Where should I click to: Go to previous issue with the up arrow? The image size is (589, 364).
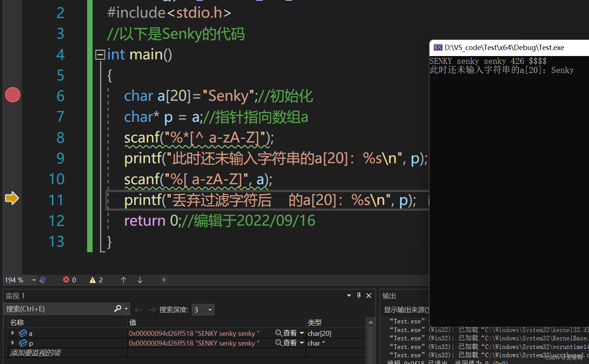[123, 280]
